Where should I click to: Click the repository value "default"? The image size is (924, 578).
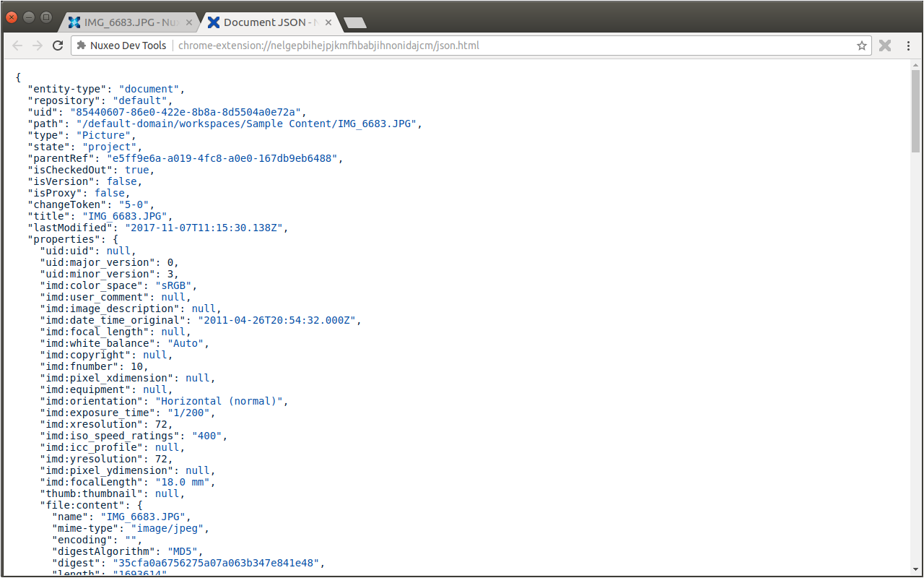click(139, 100)
